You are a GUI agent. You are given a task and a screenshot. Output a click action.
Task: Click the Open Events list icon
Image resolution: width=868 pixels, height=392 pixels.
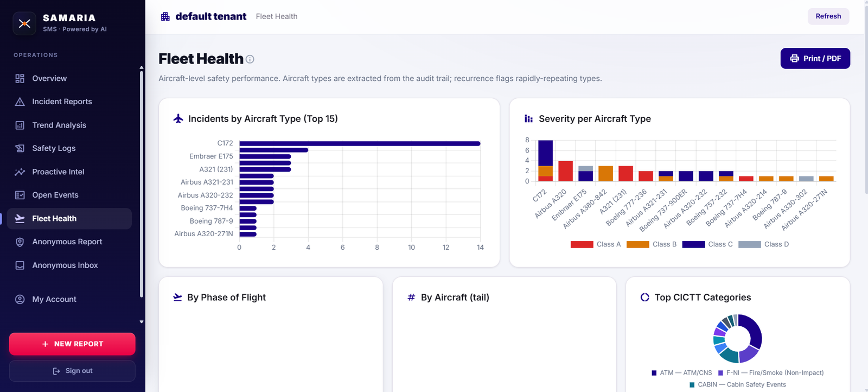pyautogui.click(x=20, y=195)
